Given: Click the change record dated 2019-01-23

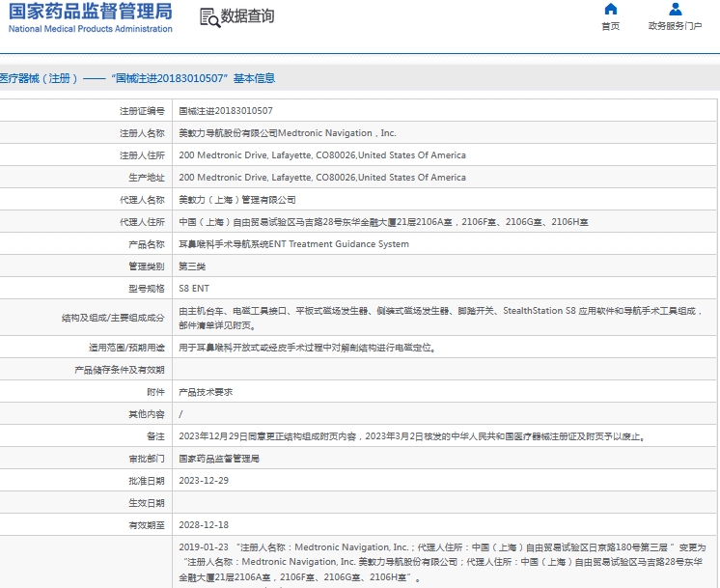Looking at the screenshot, I should (x=442, y=562).
